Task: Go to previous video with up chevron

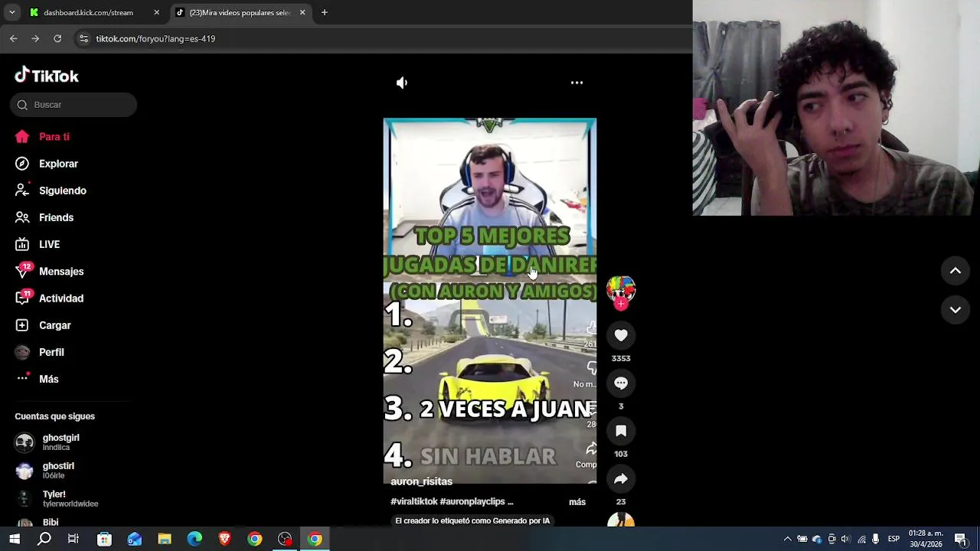Action: click(955, 270)
